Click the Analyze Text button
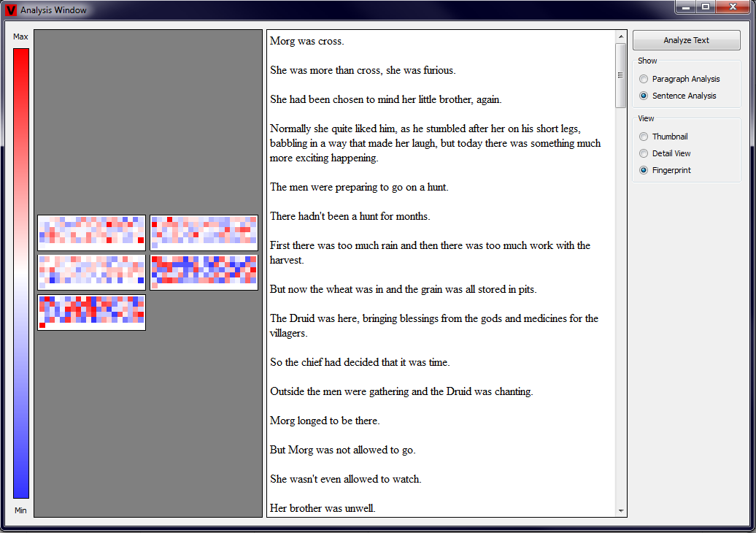The width and height of the screenshot is (756, 533). [x=686, y=40]
